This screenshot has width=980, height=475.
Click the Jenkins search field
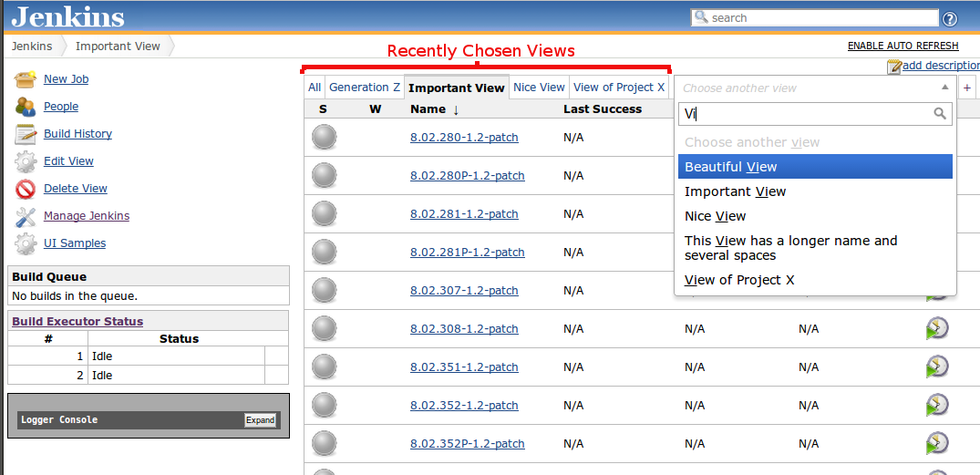(814, 18)
